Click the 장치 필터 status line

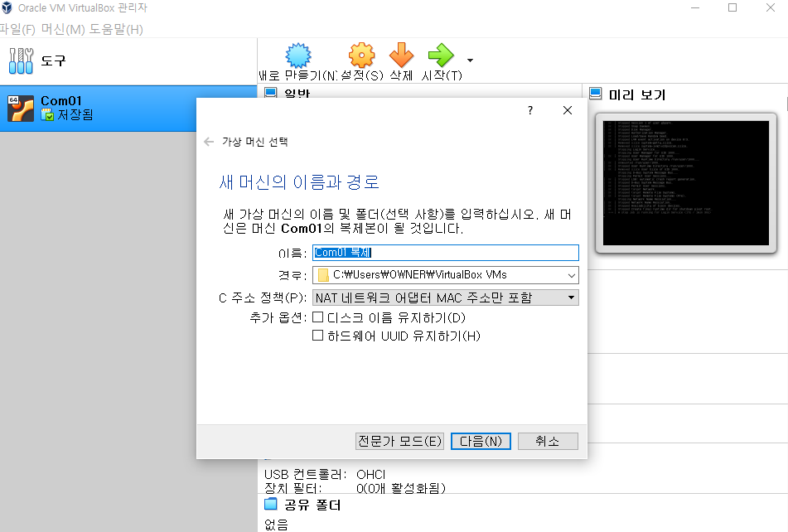click(355, 488)
